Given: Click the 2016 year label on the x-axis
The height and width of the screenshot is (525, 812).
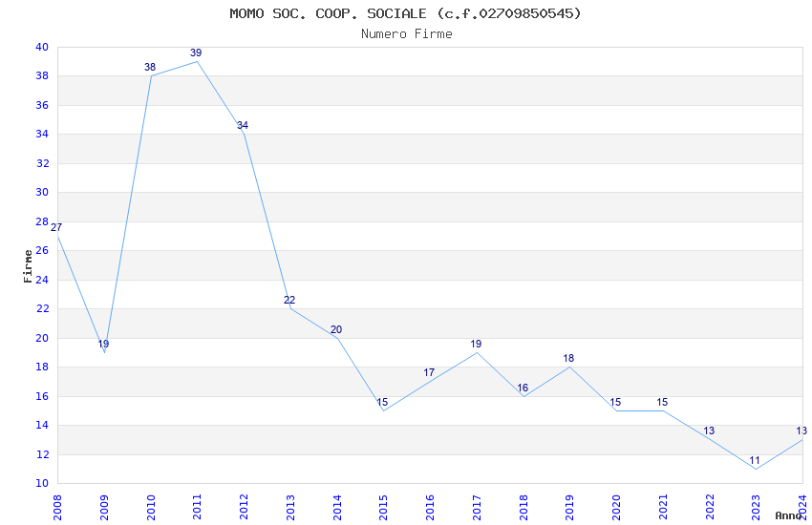Looking at the screenshot, I should [430, 507].
